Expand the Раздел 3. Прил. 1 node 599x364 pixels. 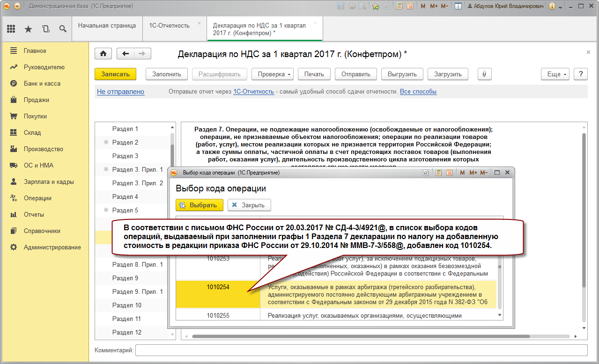coord(106,169)
